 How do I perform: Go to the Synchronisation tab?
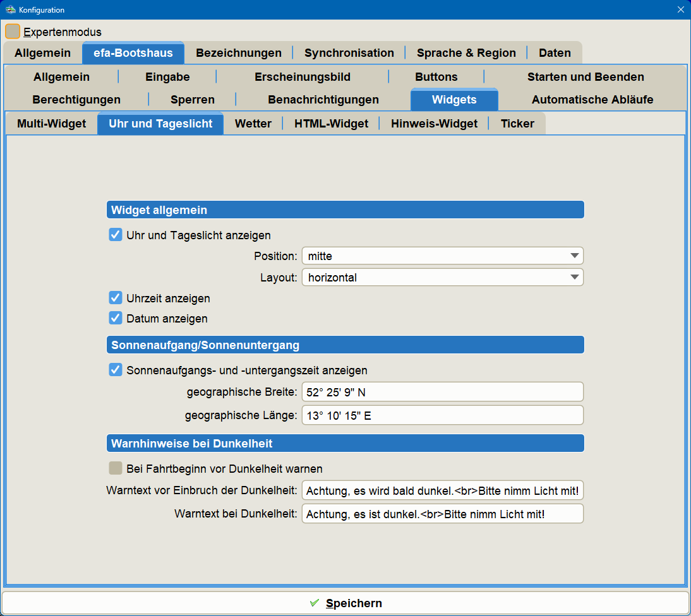[349, 53]
